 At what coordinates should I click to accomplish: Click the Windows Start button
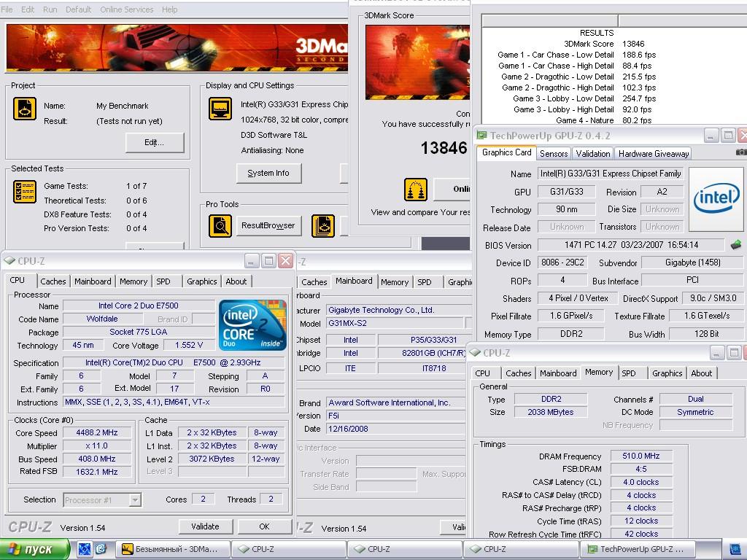[34, 549]
